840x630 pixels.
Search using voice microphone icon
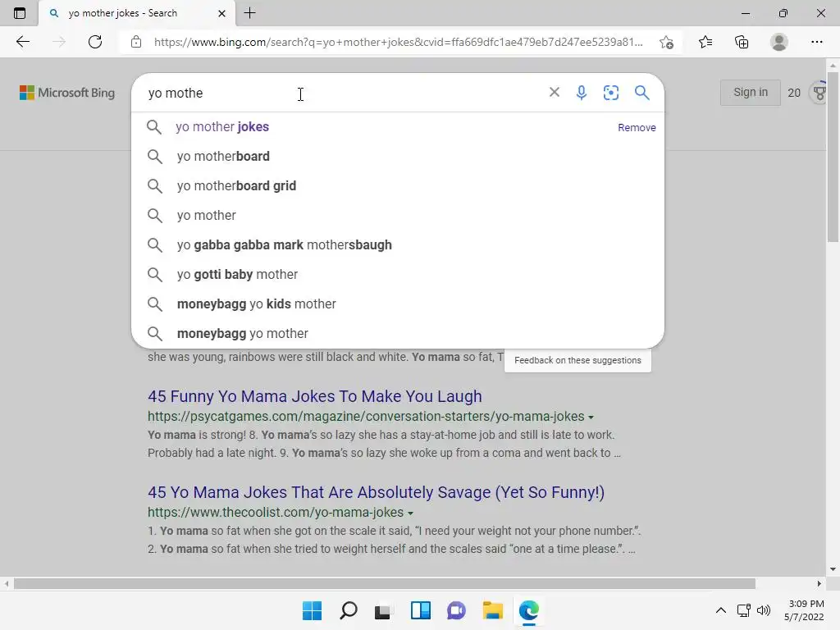point(582,93)
